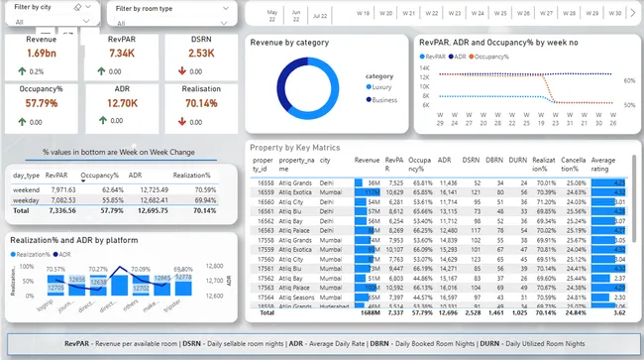The height and width of the screenshot is (360, 644).
Task: Click the ADR legend marker in the RevPAR weekly chart
Action: pyautogui.click(x=451, y=57)
